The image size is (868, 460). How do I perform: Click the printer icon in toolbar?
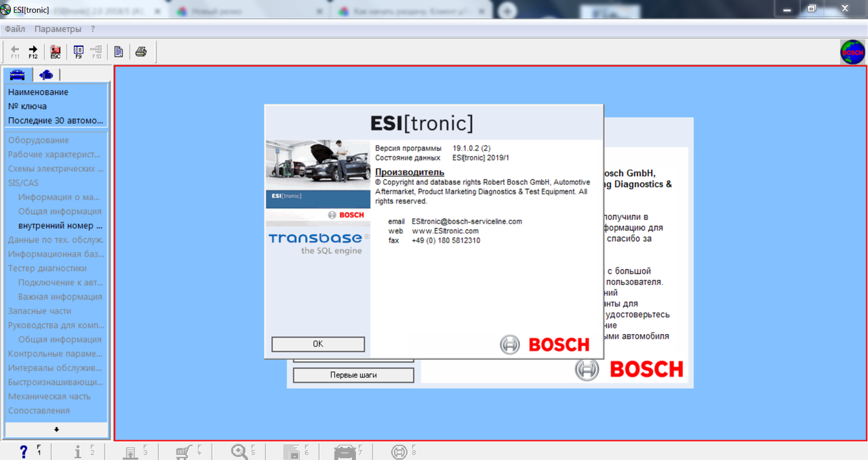tap(141, 51)
